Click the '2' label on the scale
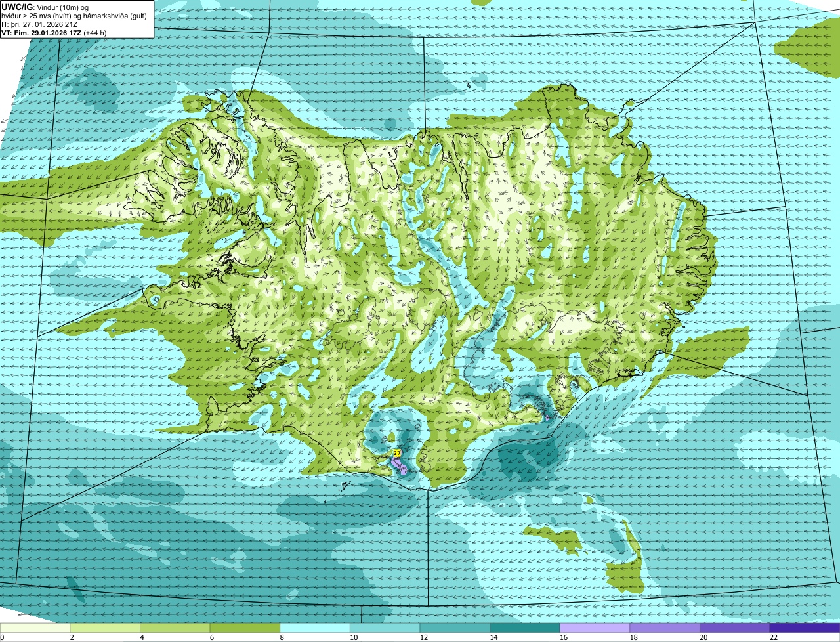The image size is (840, 642). point(72,637)
